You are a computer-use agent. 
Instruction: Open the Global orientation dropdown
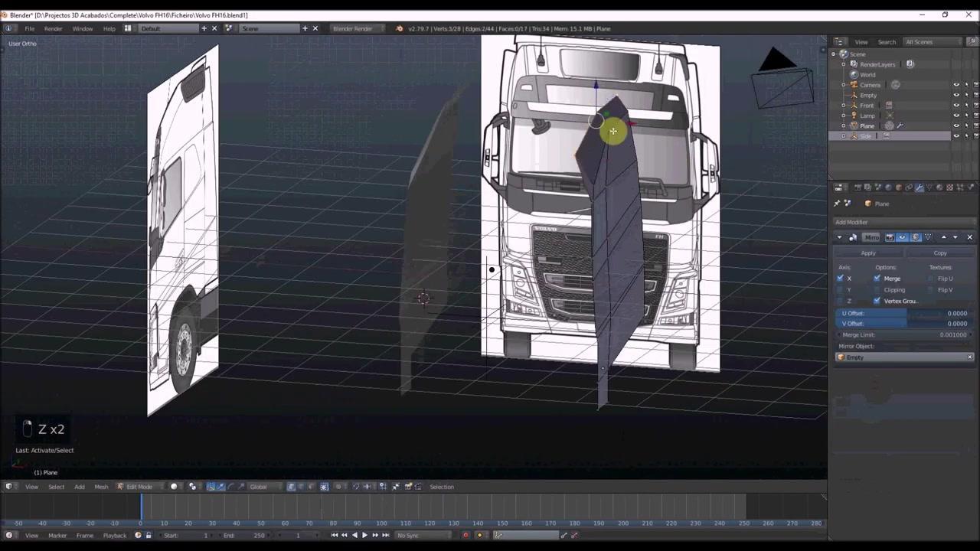(x=265, y=487)
